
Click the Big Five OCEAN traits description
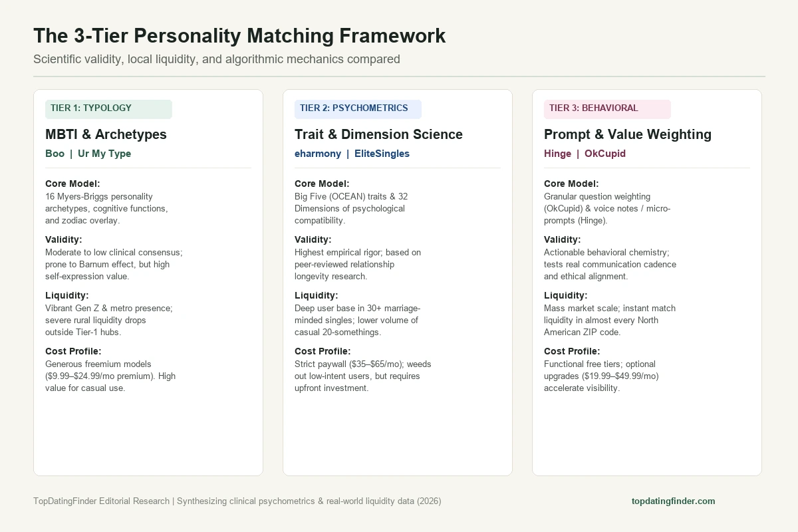point(351,209)
